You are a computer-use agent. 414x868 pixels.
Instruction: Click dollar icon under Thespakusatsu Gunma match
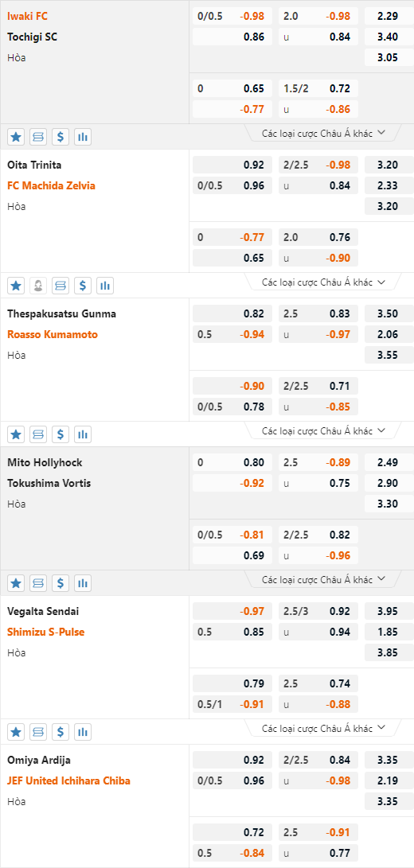[61, 434]
